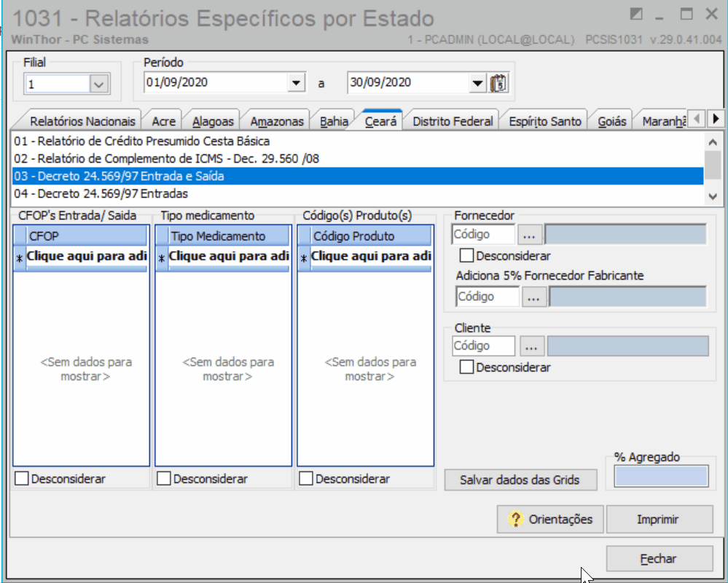Switch to Bahia tab
728x583 pixels.
334,121
